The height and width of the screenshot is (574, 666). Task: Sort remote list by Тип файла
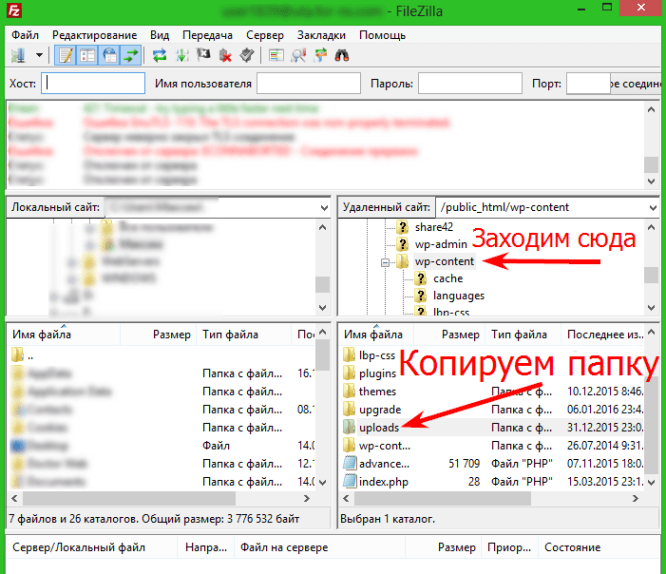(x=519, y=335)
